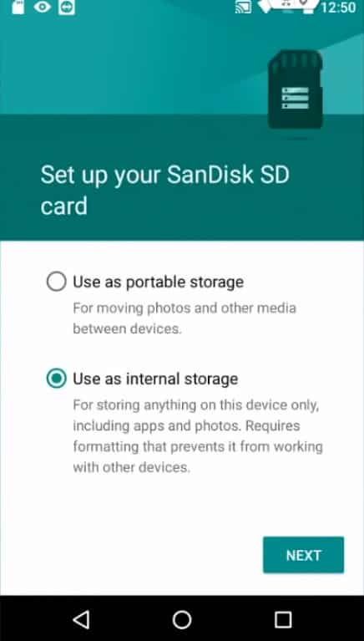Viewport: 364px width, 641px height.
Task: Tap the Wi-Fi signal icon in the status bar
Action: tap(265, 6)
